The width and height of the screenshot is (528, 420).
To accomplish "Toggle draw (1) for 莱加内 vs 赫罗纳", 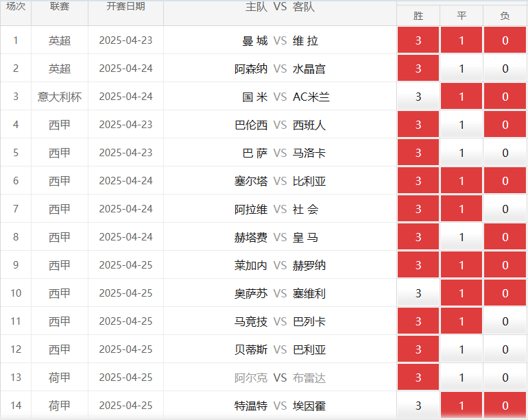I will (461, 265).
